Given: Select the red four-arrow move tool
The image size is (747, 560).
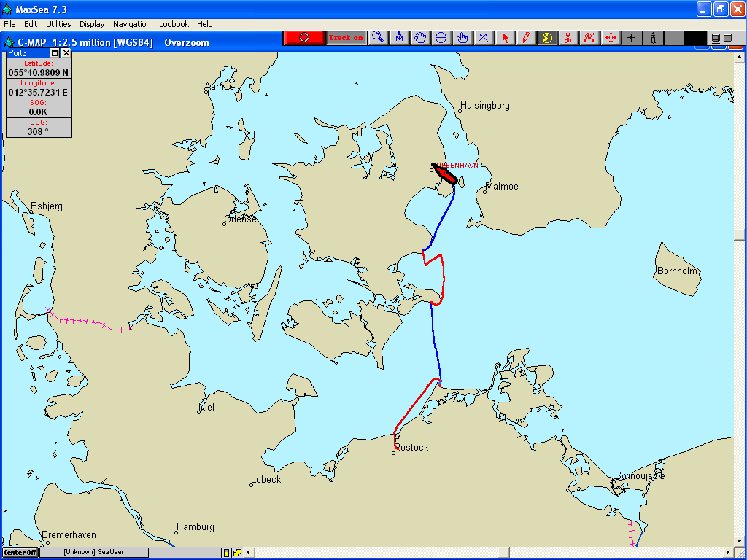Looking at the screenshot, I should [611, 38].
